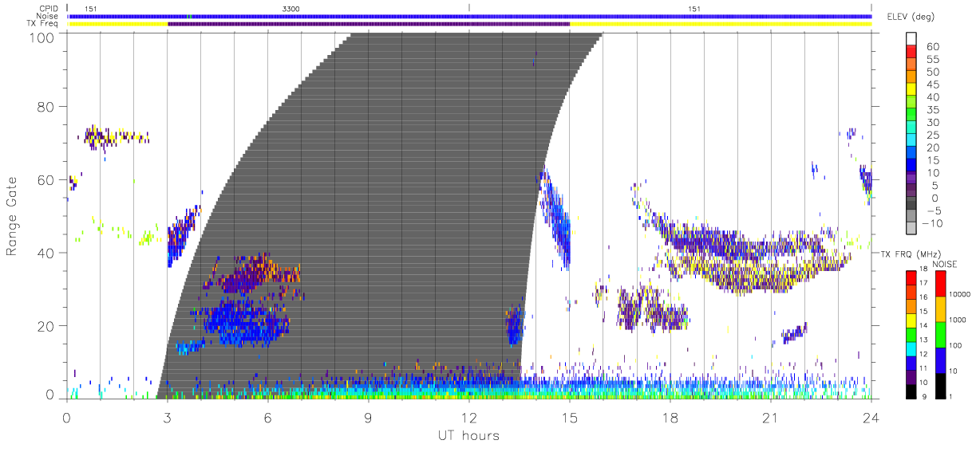Select the CPID value 3300
980x452 pixels.
pyautogui.click(x=291, y=8)
